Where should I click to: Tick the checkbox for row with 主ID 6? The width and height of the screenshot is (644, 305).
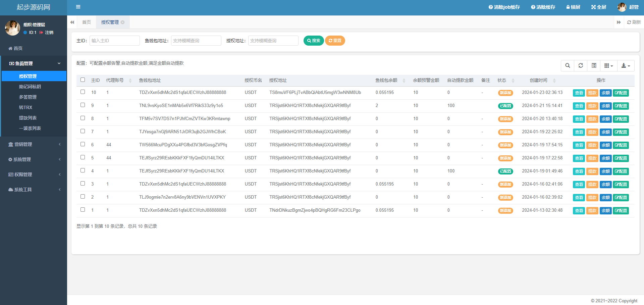click(83, 144)
